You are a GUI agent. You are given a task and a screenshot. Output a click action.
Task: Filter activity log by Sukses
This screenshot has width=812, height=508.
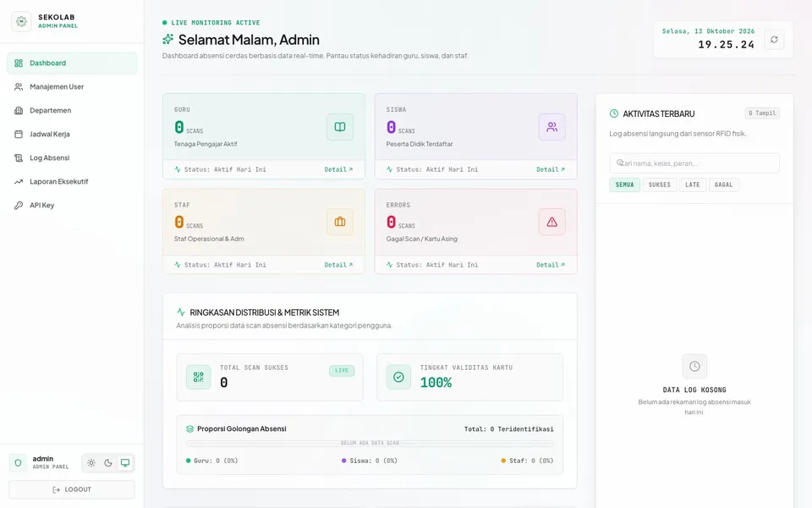pyautogui.click(x=660, y=185)
